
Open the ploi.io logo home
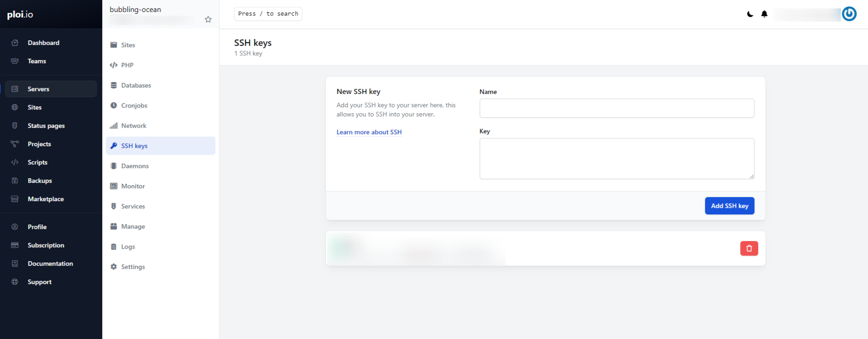point(20,14)
